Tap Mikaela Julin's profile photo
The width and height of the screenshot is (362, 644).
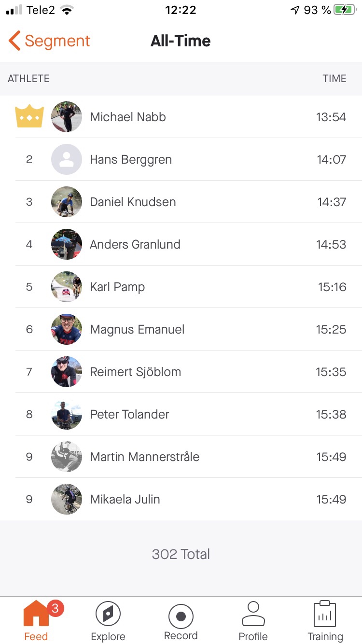67,499
